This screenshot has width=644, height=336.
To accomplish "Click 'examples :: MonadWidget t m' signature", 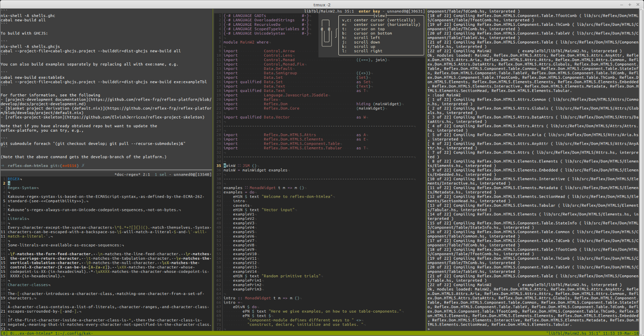I will point(264,188).
